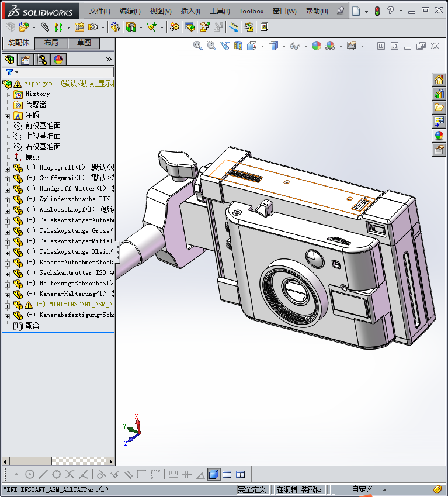
Task: Expand the 注解 annotations folder
Action: (7, 116)
